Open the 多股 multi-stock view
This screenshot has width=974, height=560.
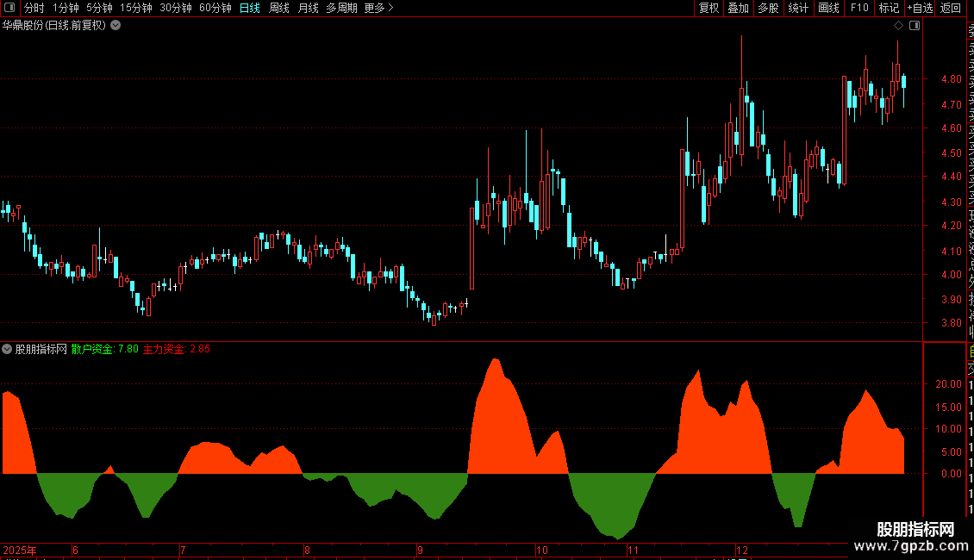(x=768, y=8)
